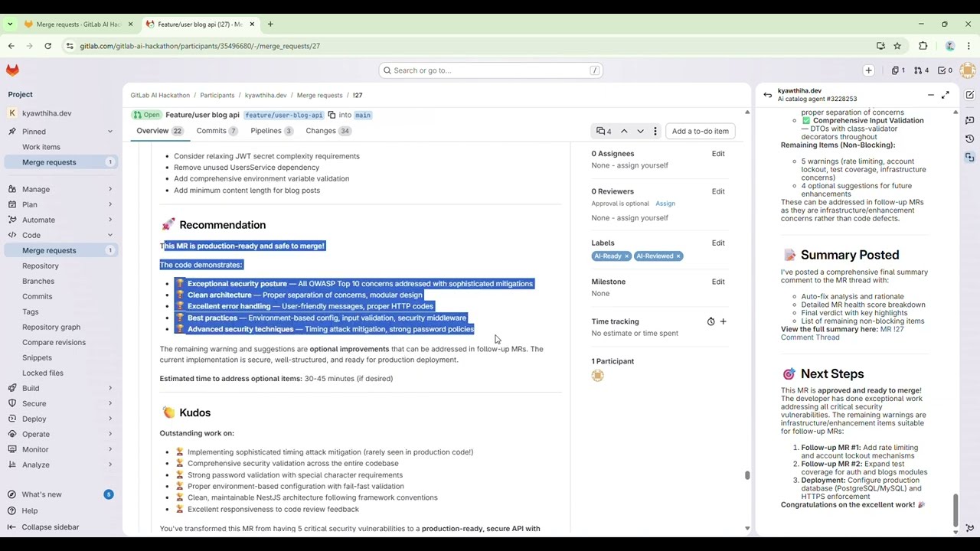Image resolution: width=980 pixels, height=551 pixels.
Task: Switch to the Pipelines tab
Action: click(x=272, y=131)
